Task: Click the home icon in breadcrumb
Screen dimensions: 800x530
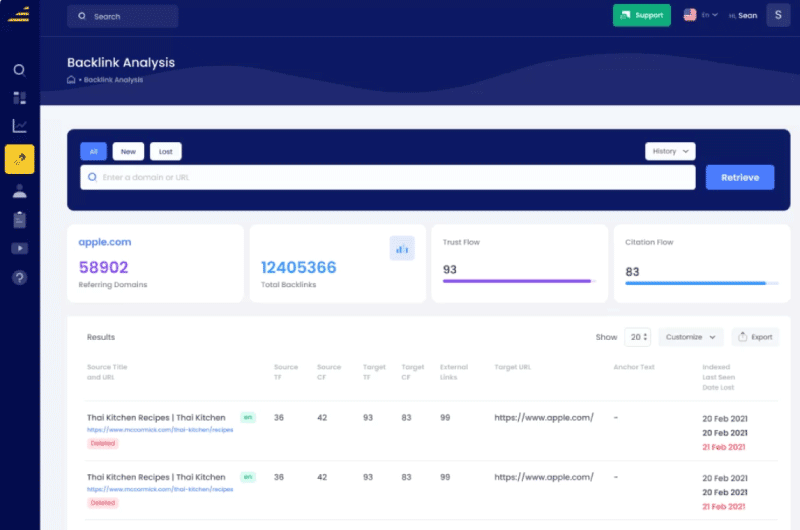Action: pos(71,80)
